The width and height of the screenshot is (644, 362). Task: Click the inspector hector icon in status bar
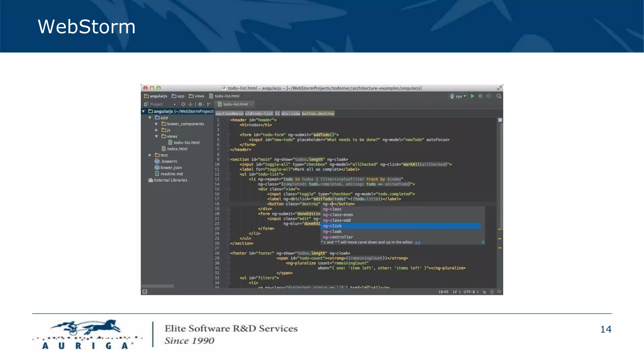click(x=492, y=292)
